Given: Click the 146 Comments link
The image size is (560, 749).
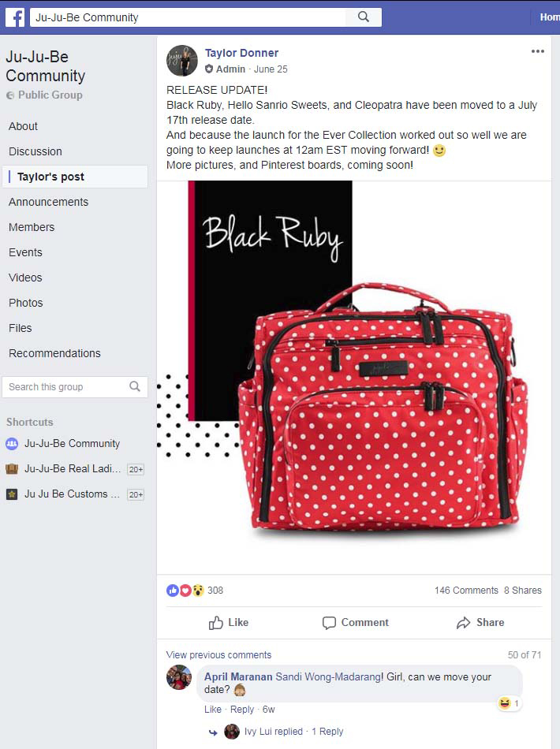Looking at the screenshot, I should pyautogui.click(x=466, y=591).
